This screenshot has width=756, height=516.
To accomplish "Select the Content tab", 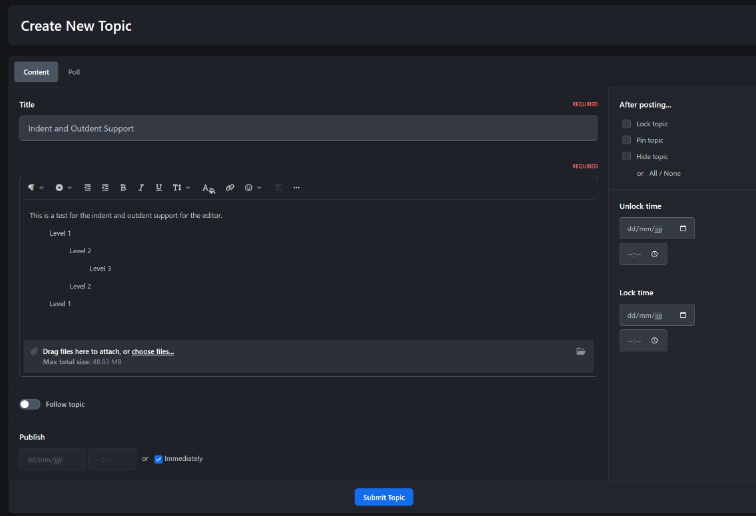I will coord(36,72).
